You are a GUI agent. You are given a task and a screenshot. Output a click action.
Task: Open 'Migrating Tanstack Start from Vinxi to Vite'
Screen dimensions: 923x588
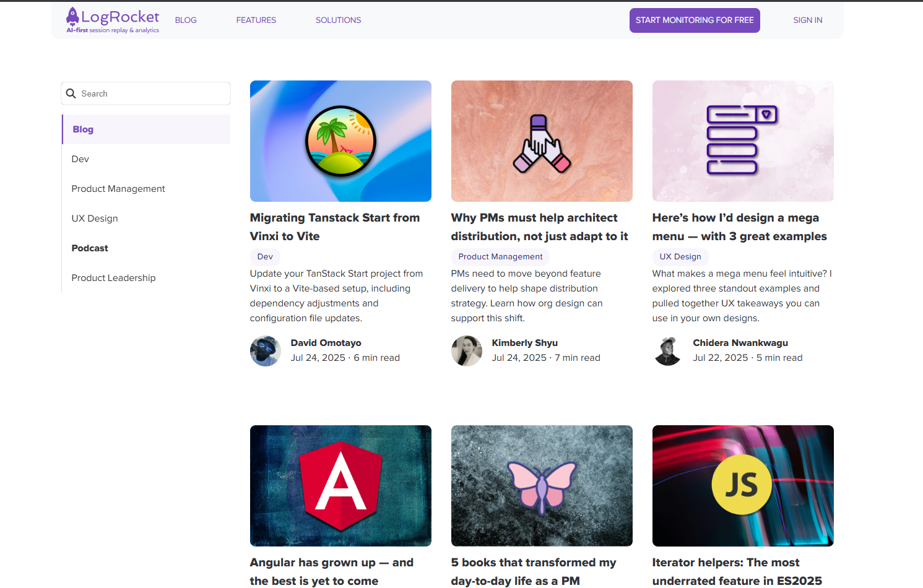click(335, 227)
